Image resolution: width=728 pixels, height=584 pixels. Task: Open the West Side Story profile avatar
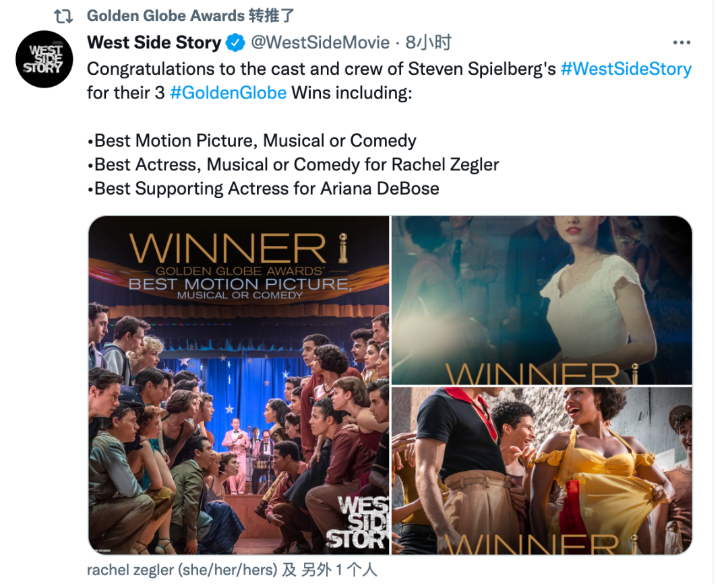(44, 59)
